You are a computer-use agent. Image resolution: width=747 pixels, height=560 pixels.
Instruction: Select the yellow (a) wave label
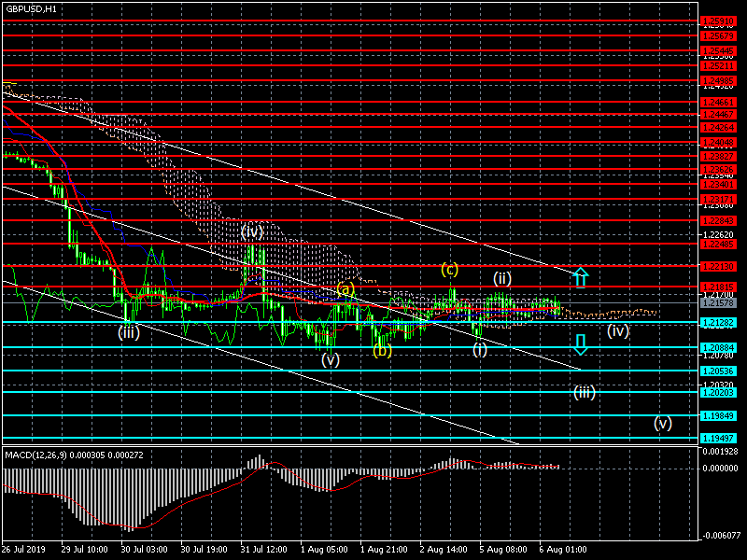point(346,289)
